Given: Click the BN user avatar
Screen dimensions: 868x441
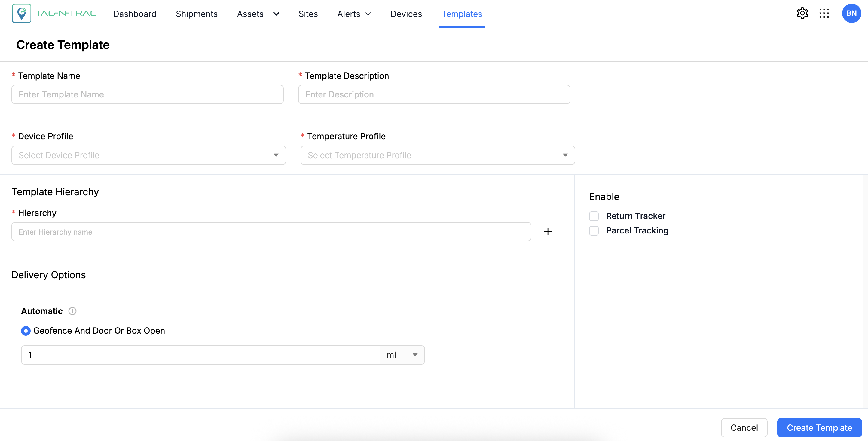Looking at the screenshot, I should click(851, 14).
